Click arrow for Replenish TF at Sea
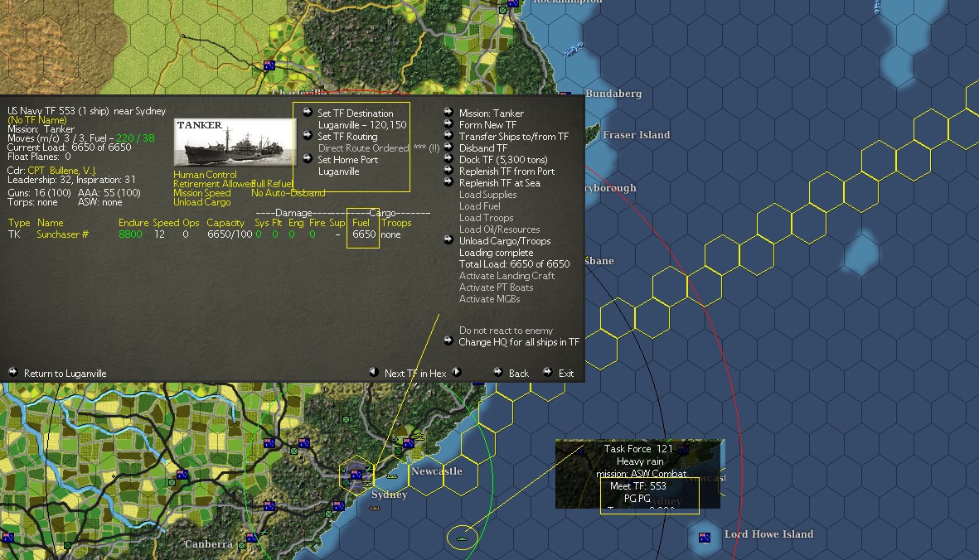The image size is (979, 560). pos(448,181)
